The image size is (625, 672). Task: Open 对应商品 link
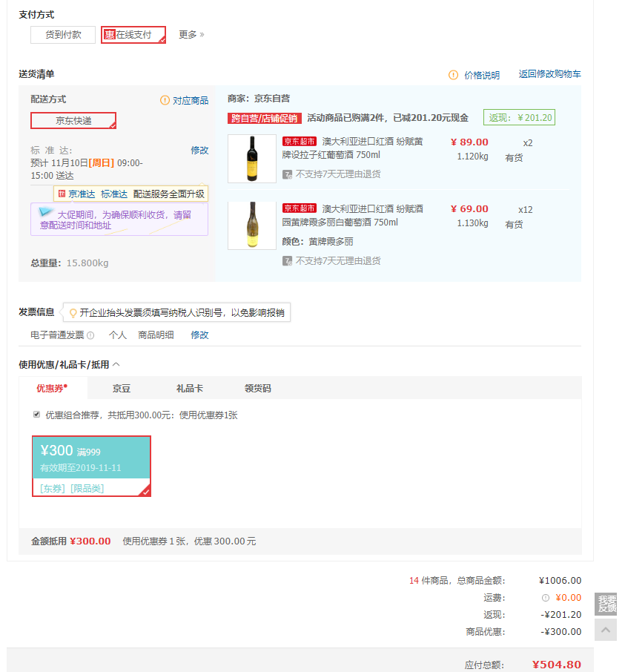(191, 100)
